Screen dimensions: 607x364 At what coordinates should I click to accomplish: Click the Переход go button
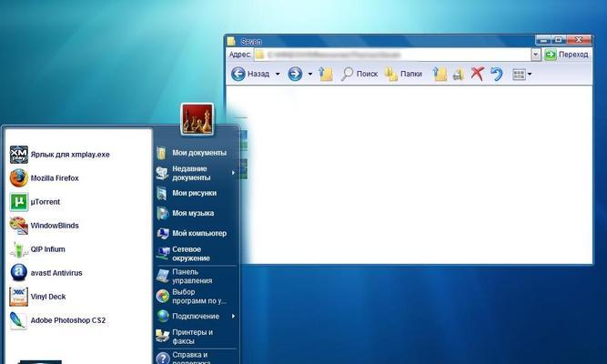click(x=566, y=55)
